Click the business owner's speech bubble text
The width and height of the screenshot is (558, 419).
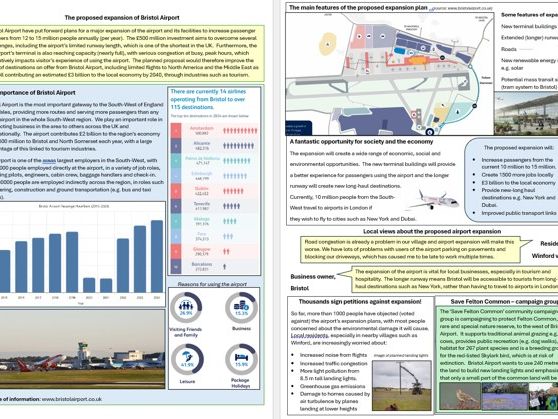click(x=456, y=279)
